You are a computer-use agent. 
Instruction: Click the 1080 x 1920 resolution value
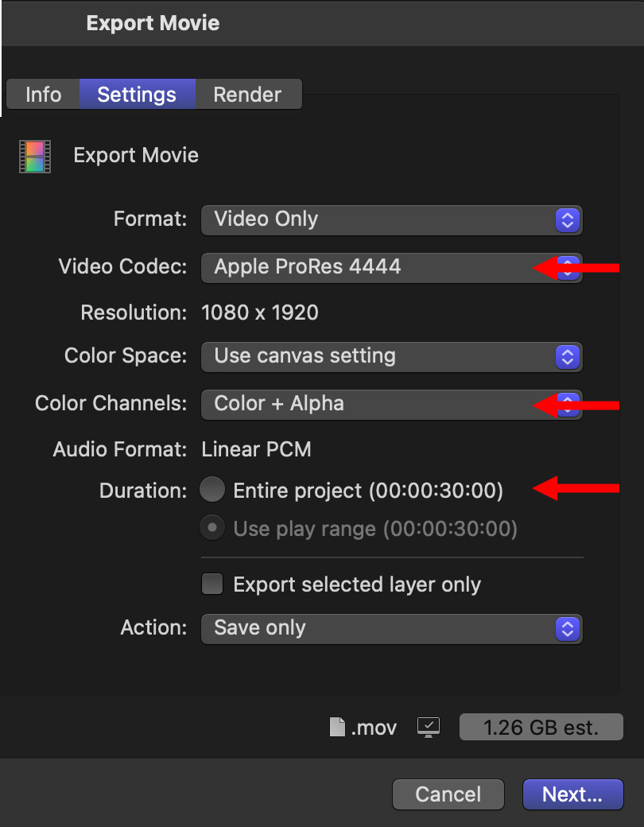pyautogui.click(x=260, y=313)
